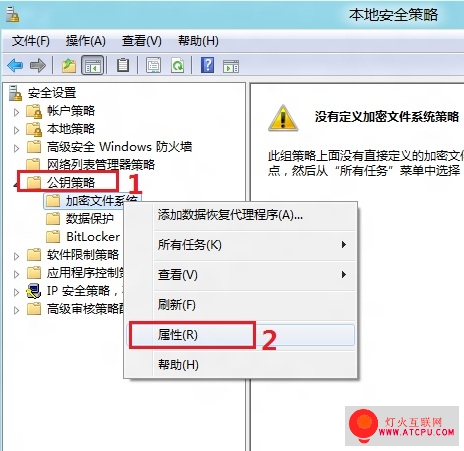Open the 文件(F) menu
464x451 pixels.
click(31, 41)
